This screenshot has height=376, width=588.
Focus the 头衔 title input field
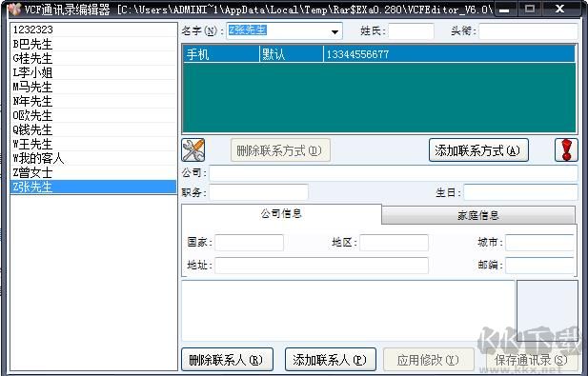pos(528,31)
